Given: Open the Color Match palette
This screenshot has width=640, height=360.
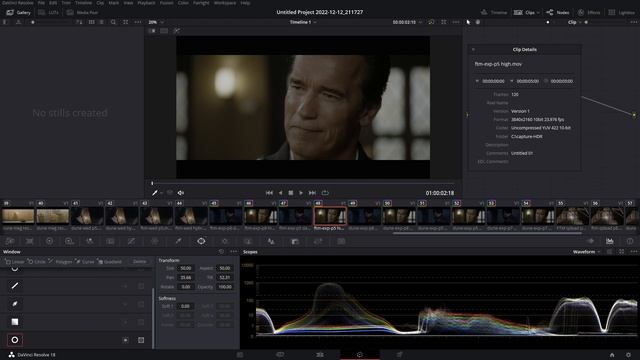Looking at the screenshot, I should click(x=30, y=241).
